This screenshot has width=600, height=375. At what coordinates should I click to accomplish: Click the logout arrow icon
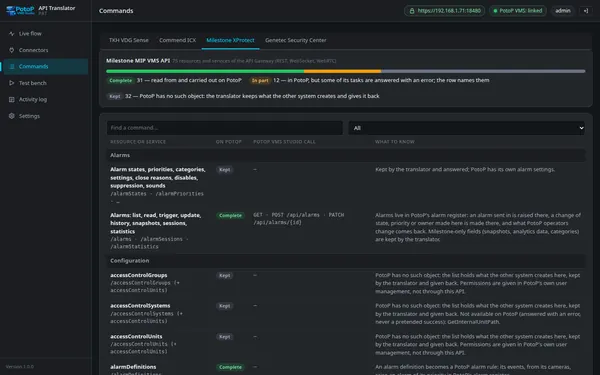[585, 11]
